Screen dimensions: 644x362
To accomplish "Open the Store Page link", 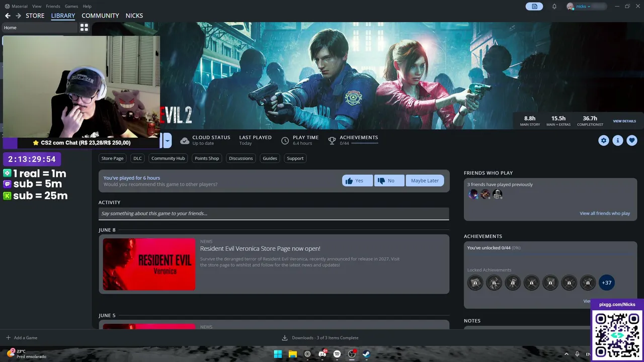I will pos(112,158).
